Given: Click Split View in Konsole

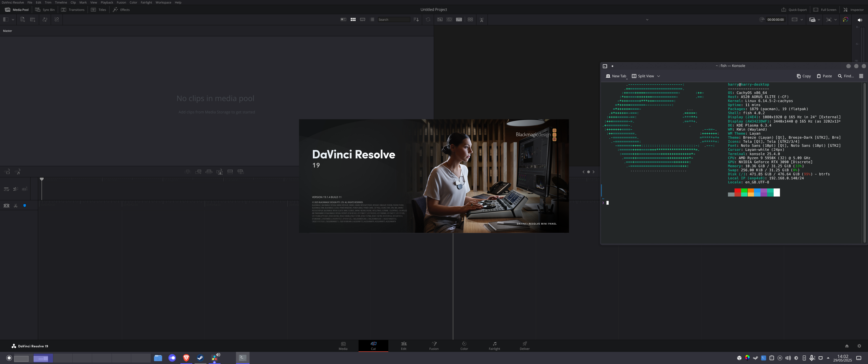Looking at the screenshot, I should [x=643, y=76].
